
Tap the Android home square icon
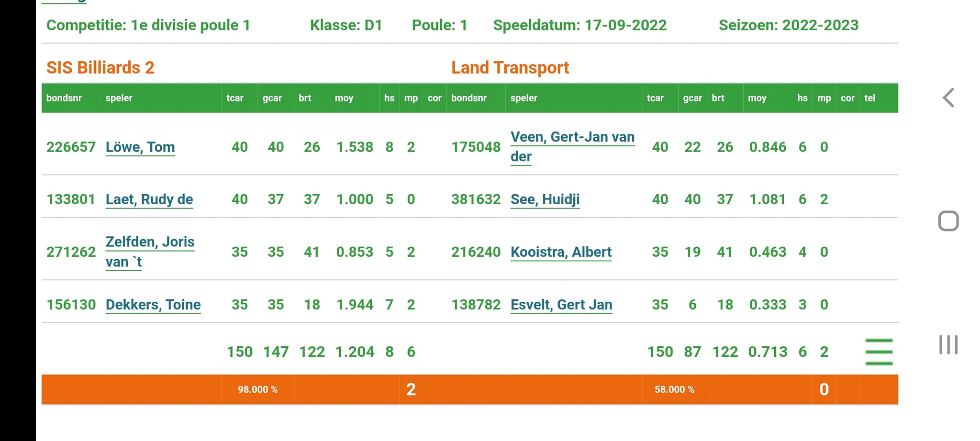click(x=948, y=221)
